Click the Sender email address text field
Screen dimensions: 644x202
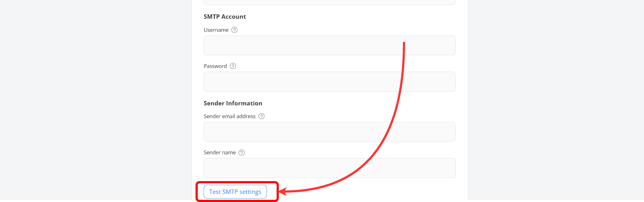coord(329,132)
